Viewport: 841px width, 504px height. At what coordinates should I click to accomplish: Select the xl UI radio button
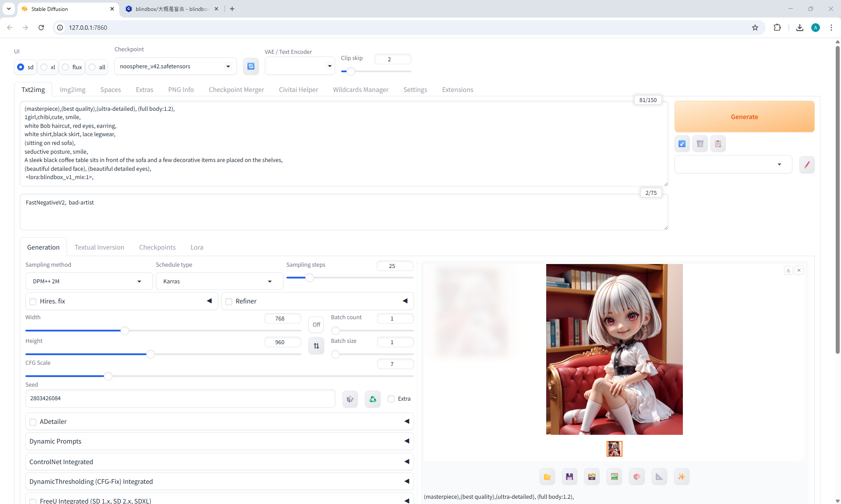[x=44, y=67]
